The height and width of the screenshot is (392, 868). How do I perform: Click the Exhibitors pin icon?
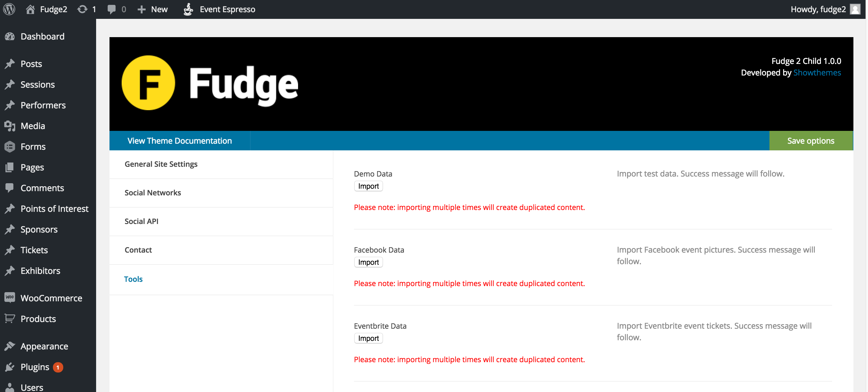[10, 271]
